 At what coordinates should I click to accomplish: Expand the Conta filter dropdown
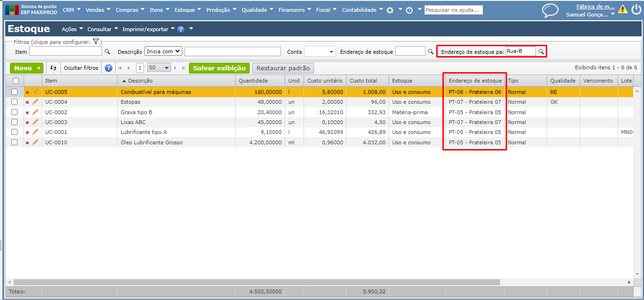[320, 52]
